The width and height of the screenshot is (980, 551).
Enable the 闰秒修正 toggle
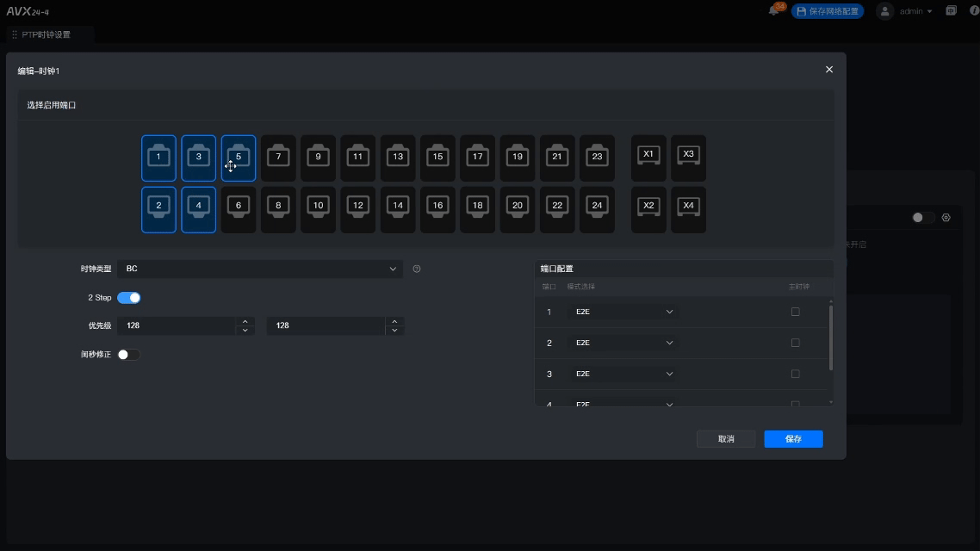tap(128, 355)
